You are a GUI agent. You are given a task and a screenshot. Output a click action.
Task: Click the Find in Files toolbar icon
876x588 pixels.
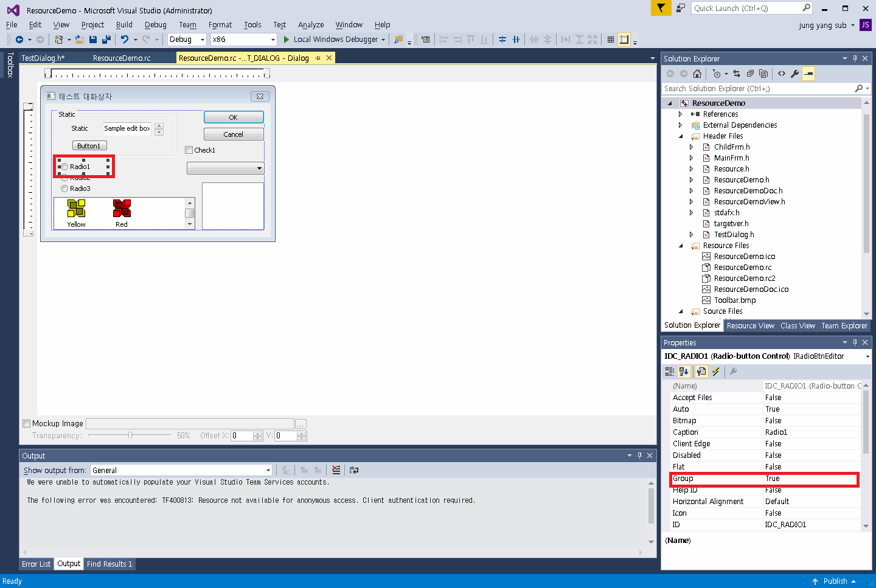398,40
